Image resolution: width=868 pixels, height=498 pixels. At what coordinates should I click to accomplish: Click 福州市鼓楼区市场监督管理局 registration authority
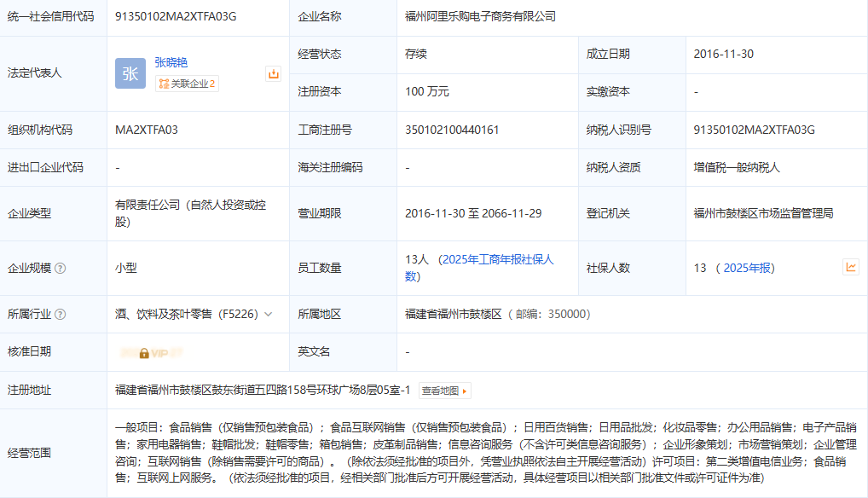[x=763, y=213]
